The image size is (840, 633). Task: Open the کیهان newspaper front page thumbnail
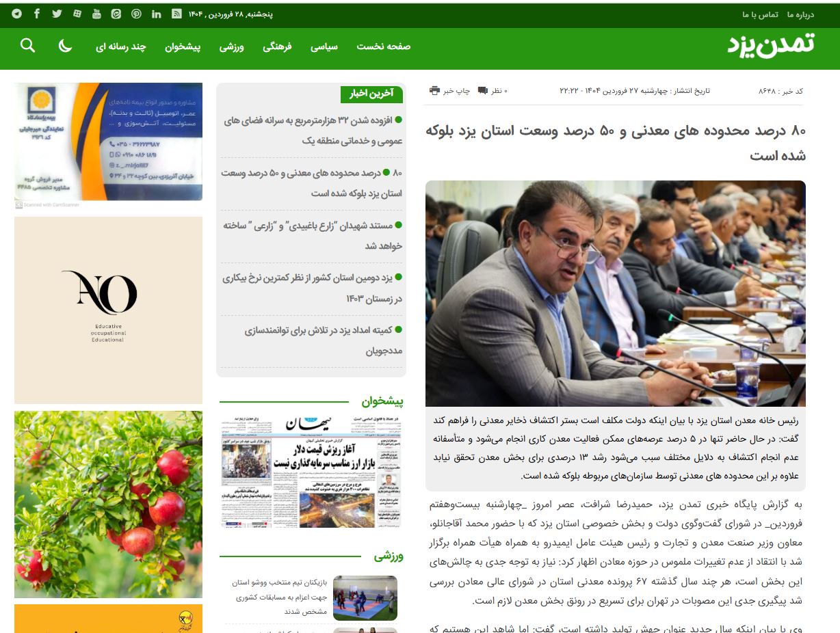pos(311,471)
